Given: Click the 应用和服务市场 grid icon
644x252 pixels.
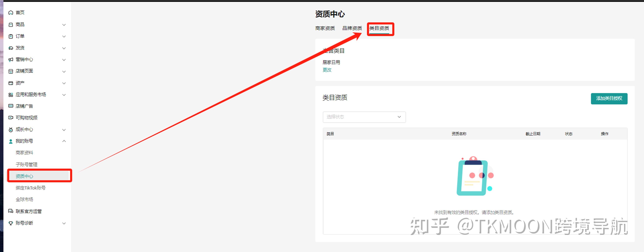Looking at the screenshot, I should tap(11, 95).
